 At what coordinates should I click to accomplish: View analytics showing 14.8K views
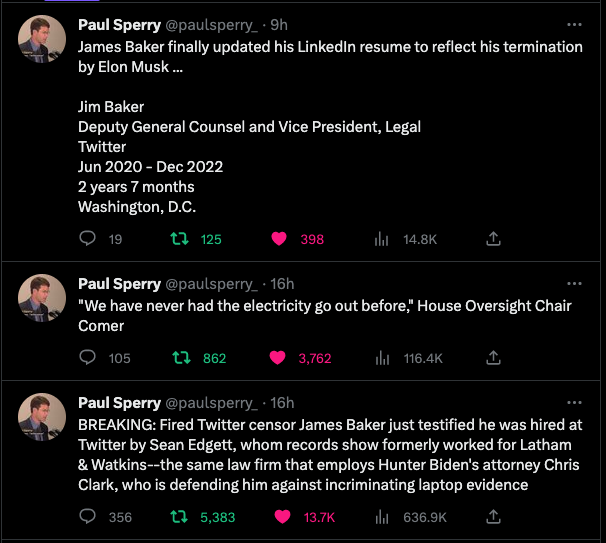click(x=381, y=239)
